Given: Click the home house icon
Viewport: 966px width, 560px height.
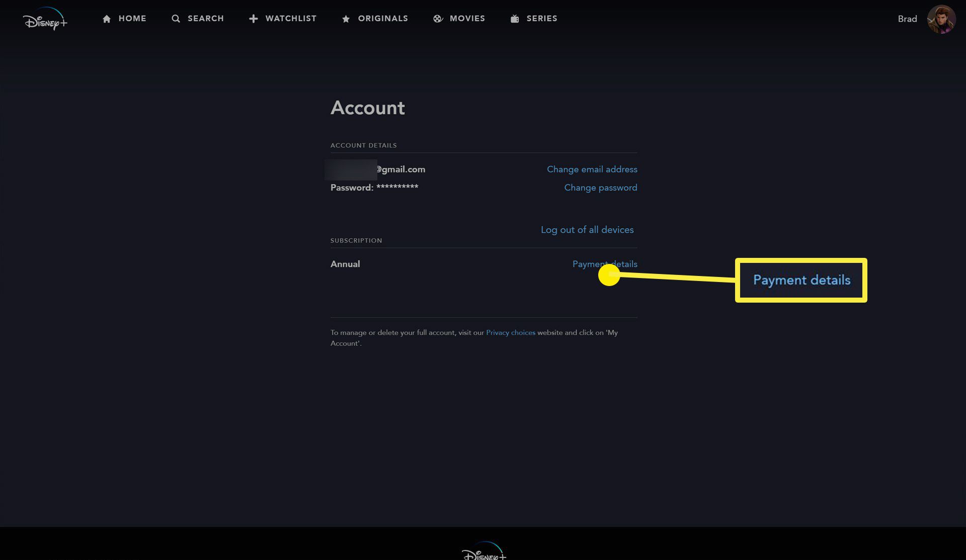Looking at the screenshot, I should point(107,19).
